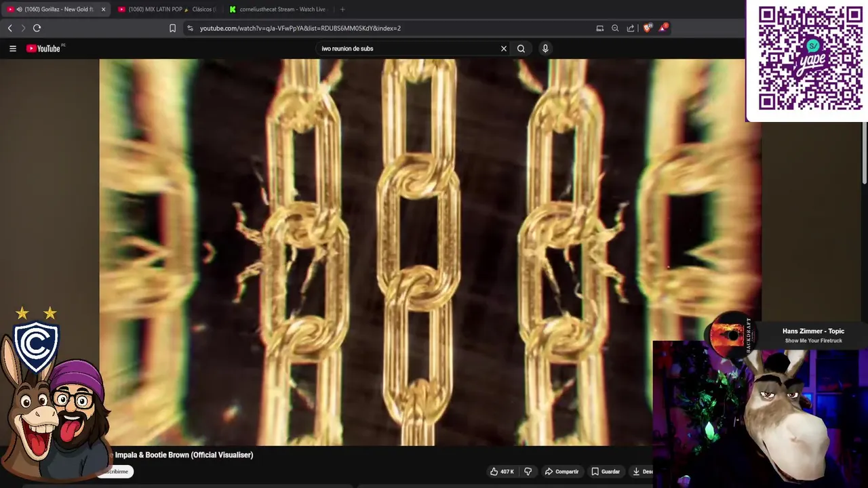Image resolution: width=868 pixels, height=488 pixels.
Task: Like the video with the thumbs-up 407 K button
Action: (502, 471)
